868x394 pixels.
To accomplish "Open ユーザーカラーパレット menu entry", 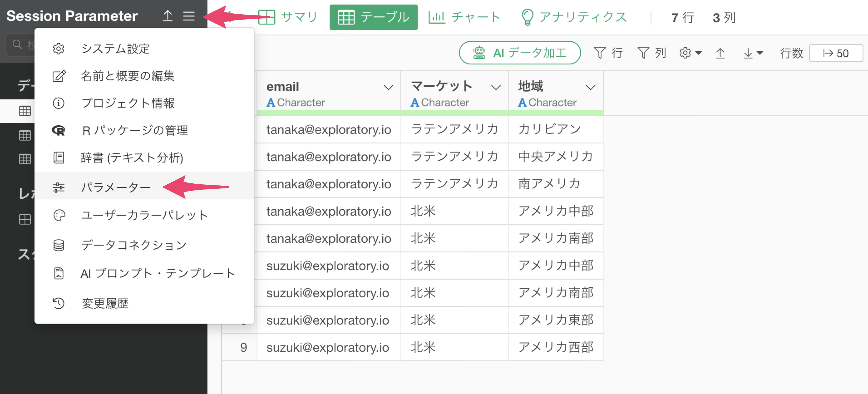I will coord(144,215).
